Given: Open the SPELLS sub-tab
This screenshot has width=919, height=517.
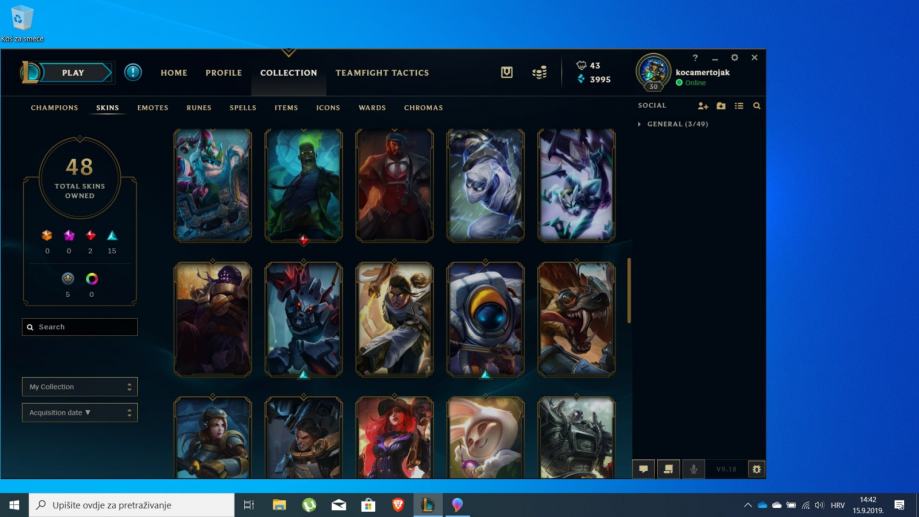Looking at the screenshot, I should click(x=243, y=108).
